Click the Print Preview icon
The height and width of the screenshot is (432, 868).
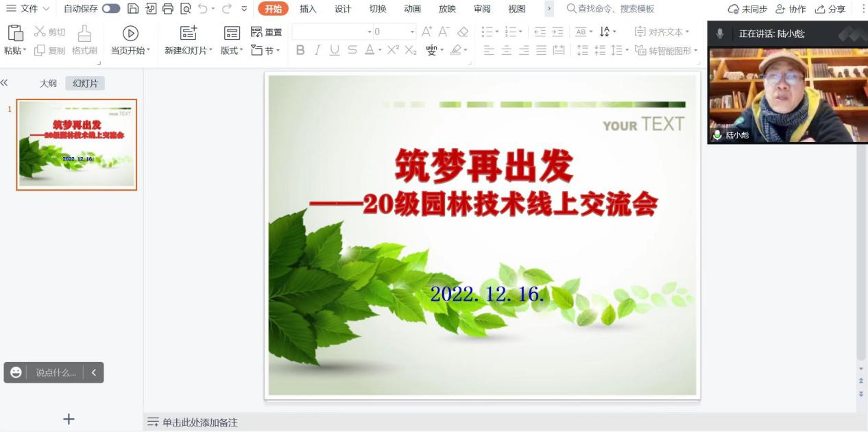186,9
